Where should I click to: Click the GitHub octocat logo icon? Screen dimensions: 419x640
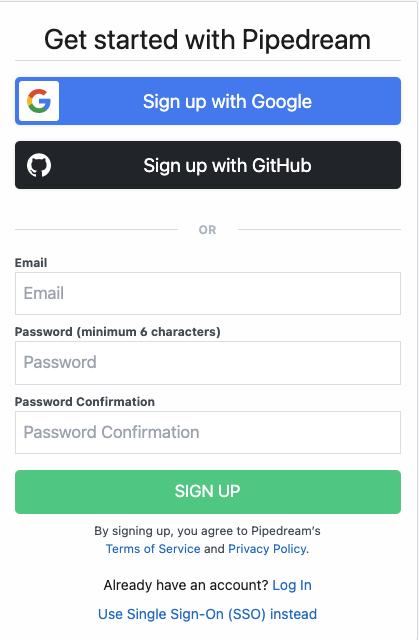39,165
